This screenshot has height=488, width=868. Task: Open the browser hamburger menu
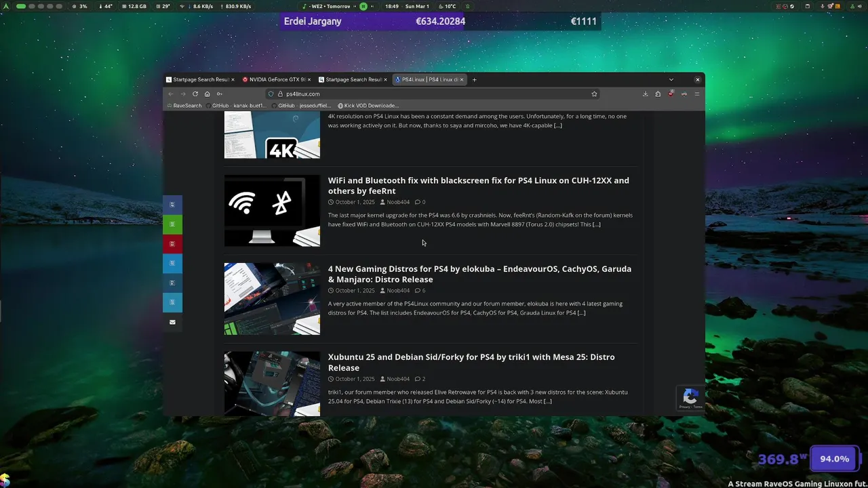coord(696,94)
